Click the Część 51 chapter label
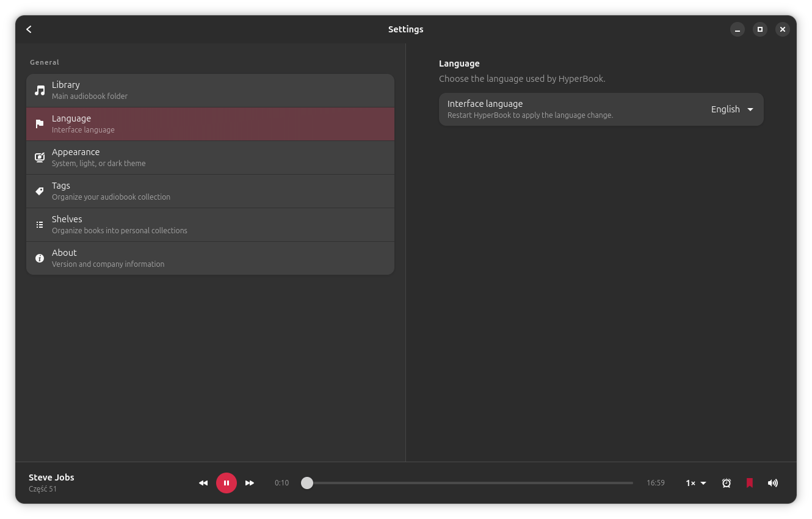Screen dimensions: 812x519 (43, 489)
